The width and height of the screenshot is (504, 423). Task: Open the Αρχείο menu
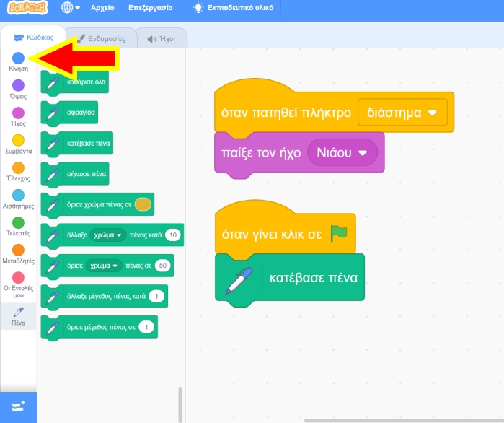(x=102, y=8)
